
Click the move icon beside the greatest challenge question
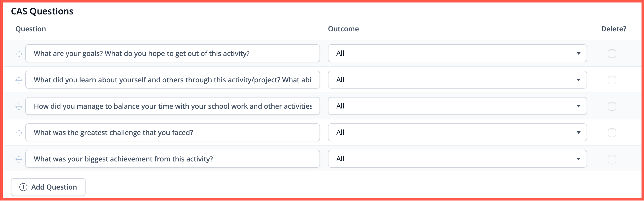pyautogui.click(x=19, y=133)
